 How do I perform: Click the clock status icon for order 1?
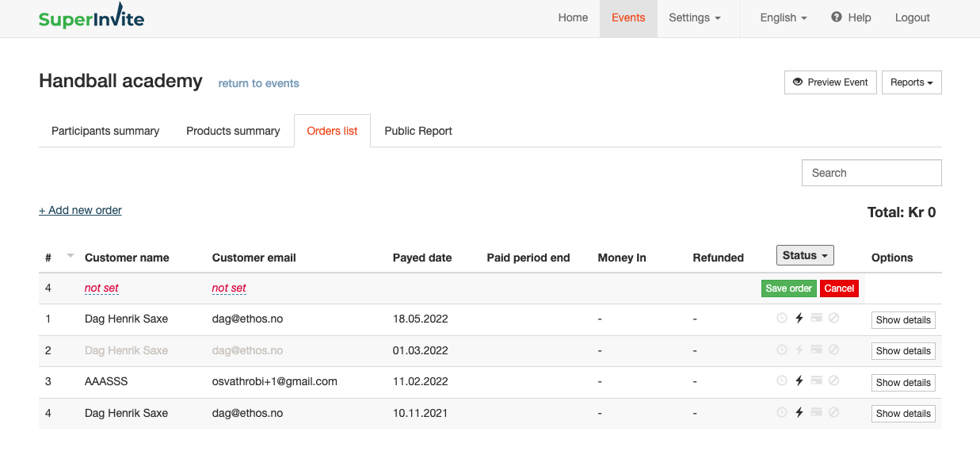782,318
